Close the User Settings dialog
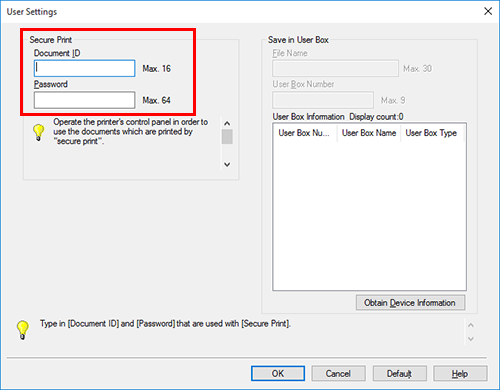 488,11
